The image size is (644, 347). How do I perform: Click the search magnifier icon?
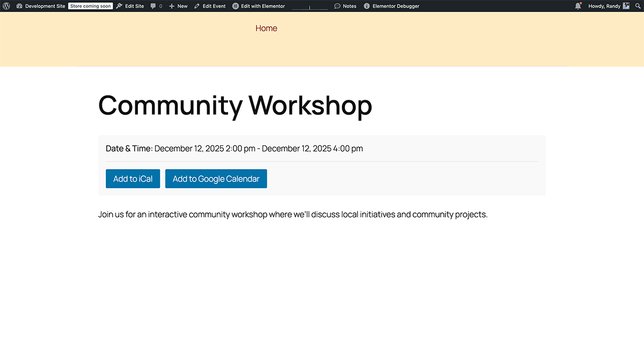click(x=637, y=6)
